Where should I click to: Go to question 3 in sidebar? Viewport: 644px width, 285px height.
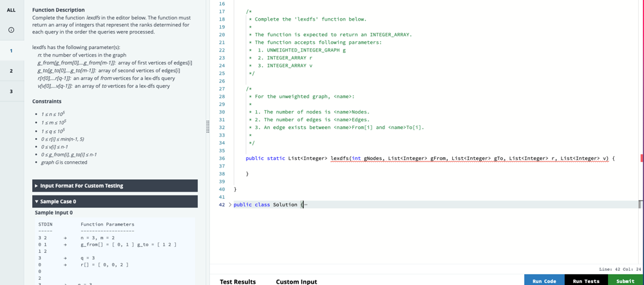11,92
